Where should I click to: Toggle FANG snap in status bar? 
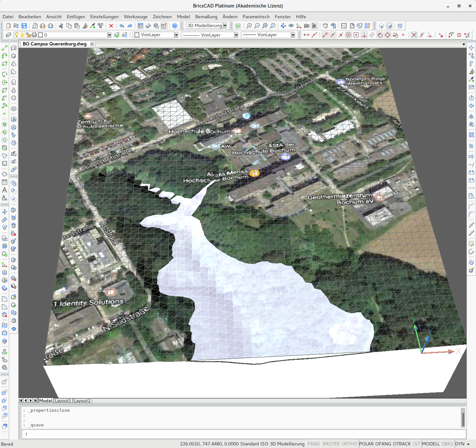[x=313, y=444]
